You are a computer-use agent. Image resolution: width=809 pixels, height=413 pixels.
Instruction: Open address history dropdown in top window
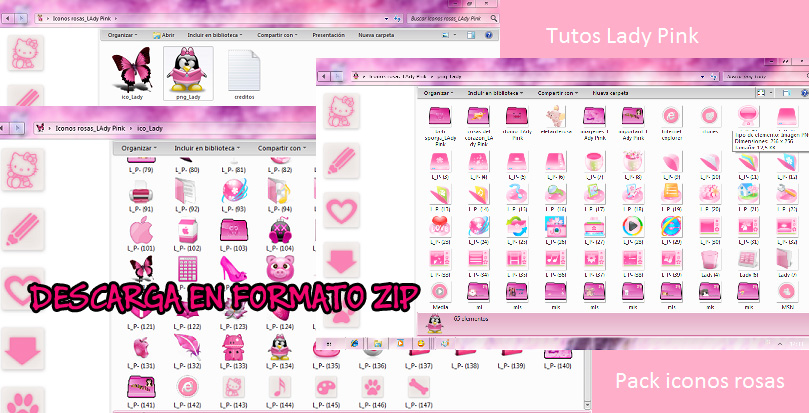(386, 19)
